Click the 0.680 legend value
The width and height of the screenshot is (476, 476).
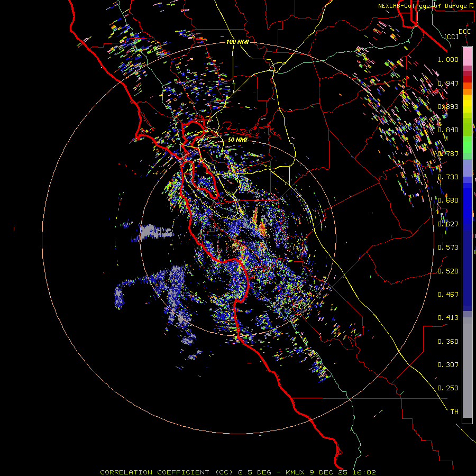point(448,200)
